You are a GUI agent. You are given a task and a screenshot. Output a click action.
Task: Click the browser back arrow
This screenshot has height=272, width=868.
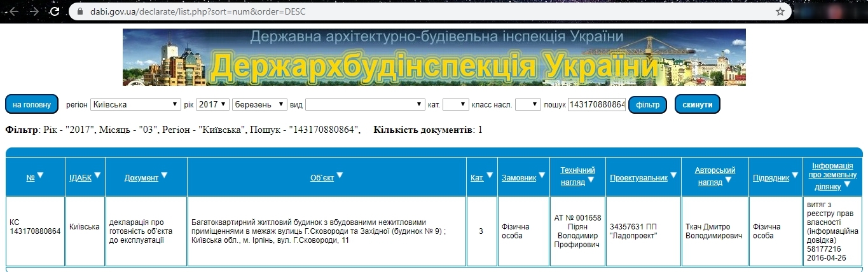(13, 11)
